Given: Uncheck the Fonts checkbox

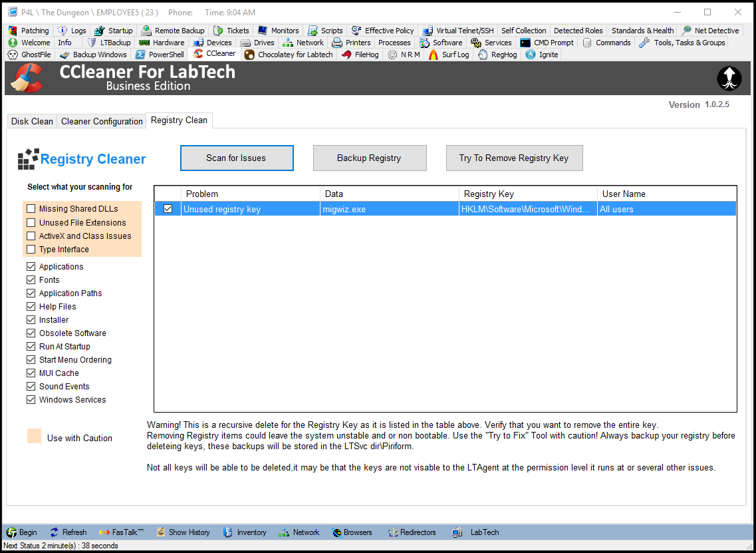Looking at the screenshot, I should pos(31,280).
